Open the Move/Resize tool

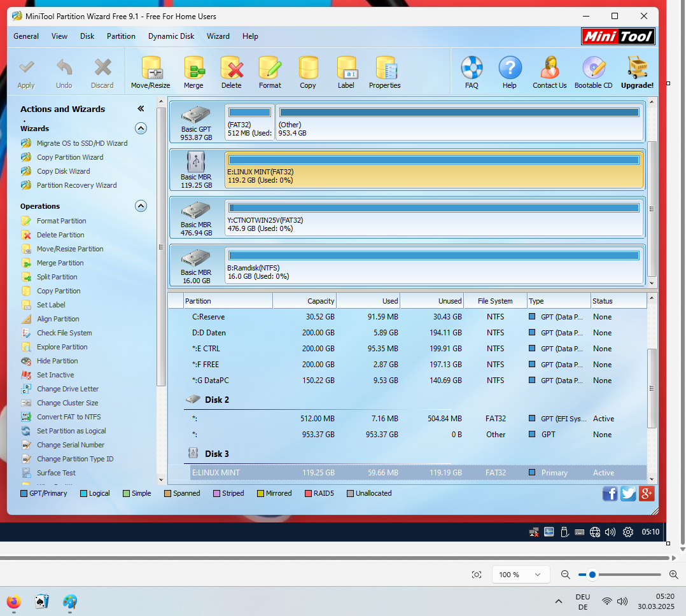click(x=150, y=73)
